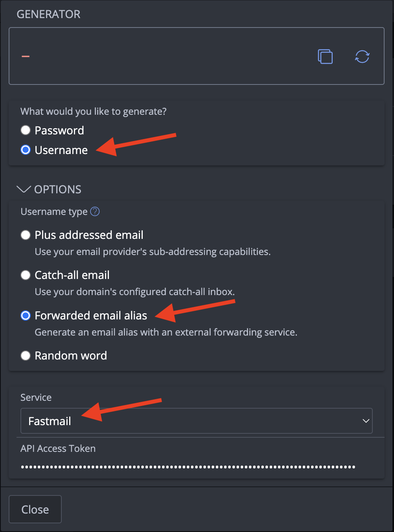This screenshot has width=394, height=532.
Task: Click the Service field label
Action: coord(36,397)
